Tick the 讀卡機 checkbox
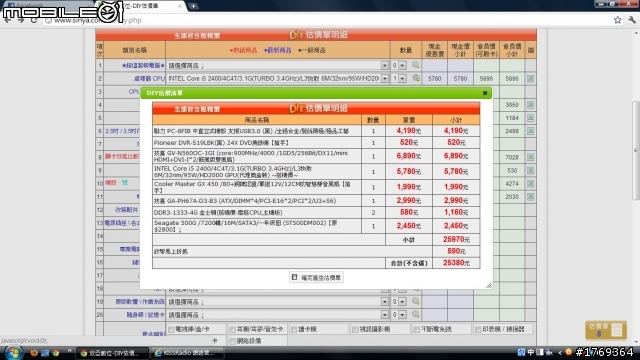This screenshot has width=640, height=360. pyautogui.click(x=294, y=329)
